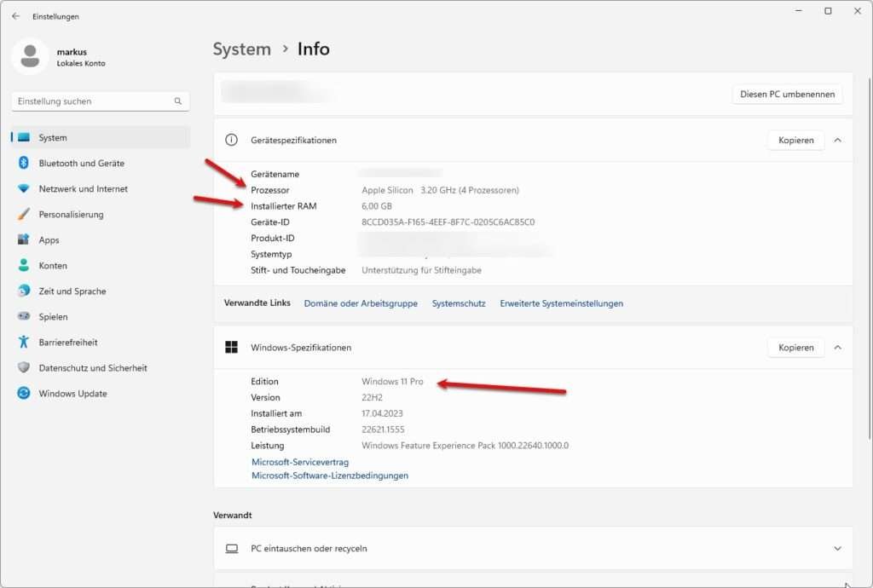The width and height of the screenshot is (873, 588).
Task: Expand PC eintauschen oder recyceln
Action: pos(836,548)
